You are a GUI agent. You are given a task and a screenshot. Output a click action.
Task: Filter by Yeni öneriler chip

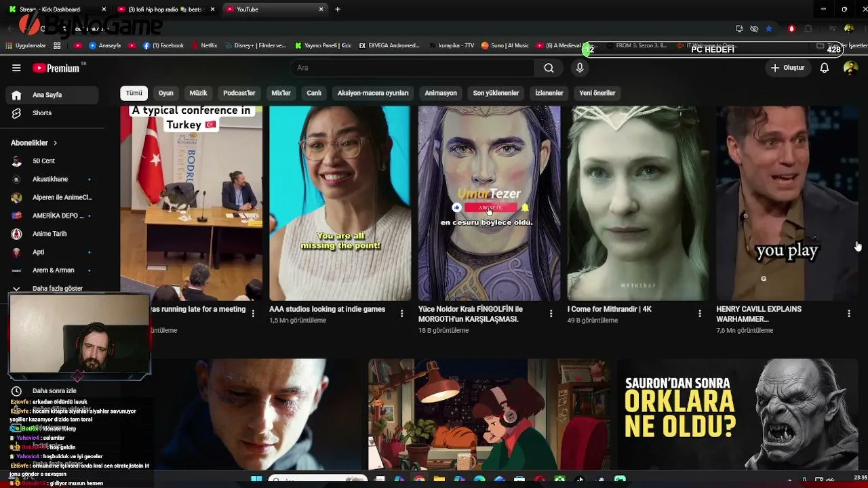coord(597,93)
